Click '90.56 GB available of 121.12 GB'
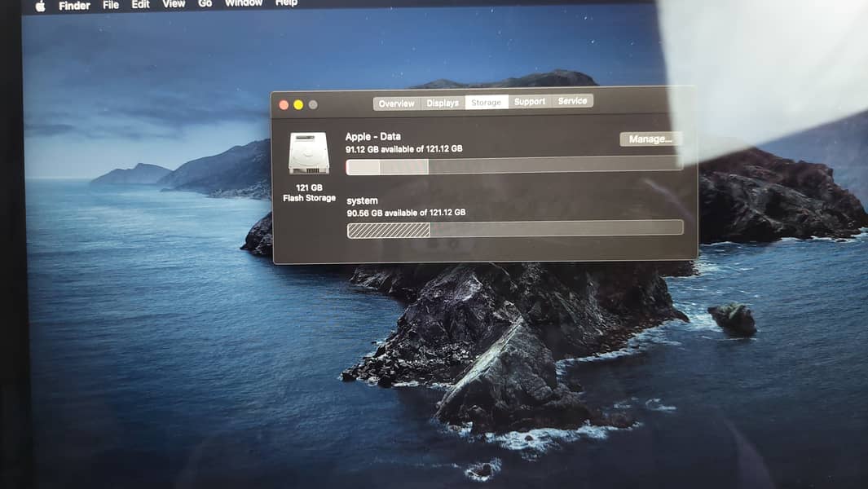Viewport: 868px width, 489px height. click(406, 213)
